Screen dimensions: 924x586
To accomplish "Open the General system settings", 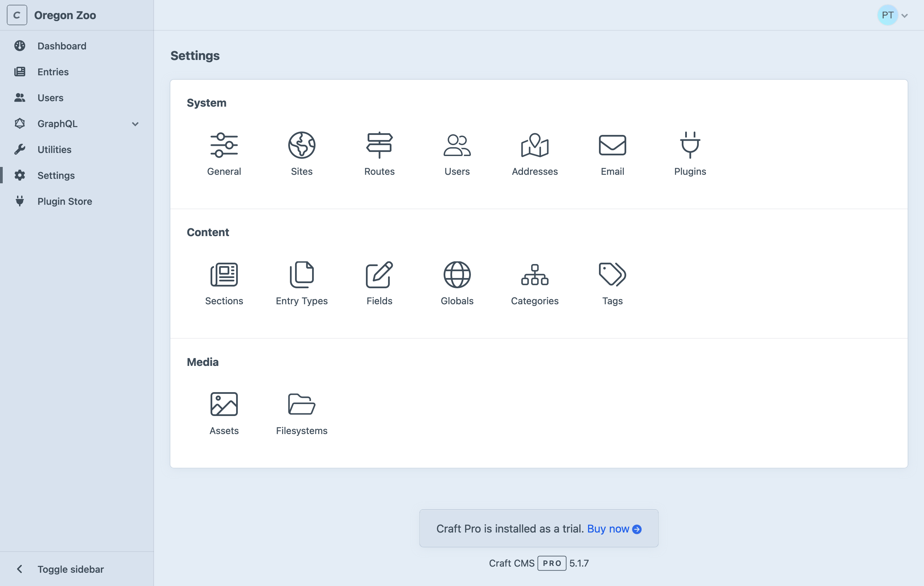I will pos(224,154).
